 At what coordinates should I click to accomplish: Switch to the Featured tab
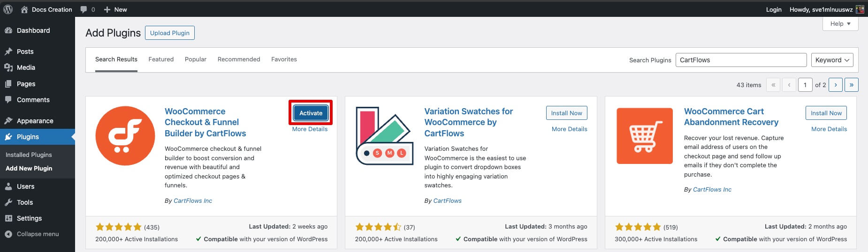[x=161, y=59]
